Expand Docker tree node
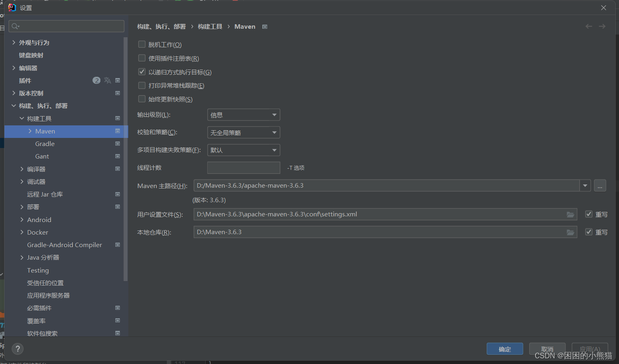Image resolution: width=619 pixels, height=364 pixels. click(x=22, y=232)
